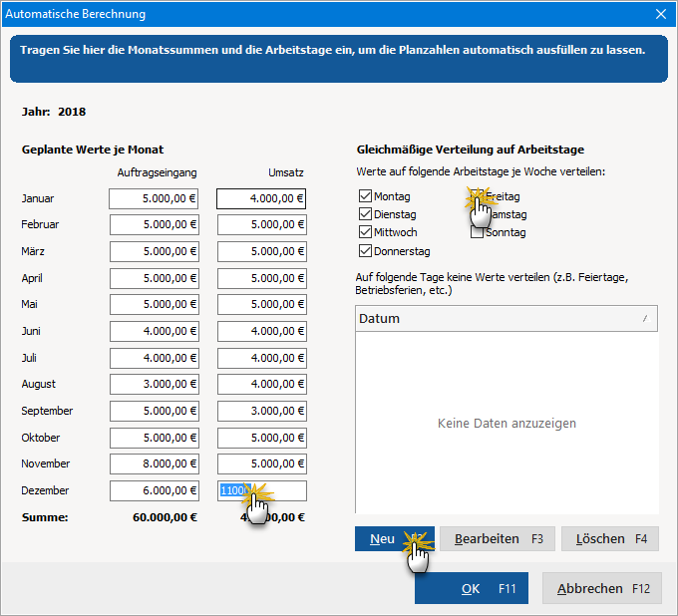Select August Auftragseingang 3.000,00 € field
This screenshot has height=616, width=678.
155,385
